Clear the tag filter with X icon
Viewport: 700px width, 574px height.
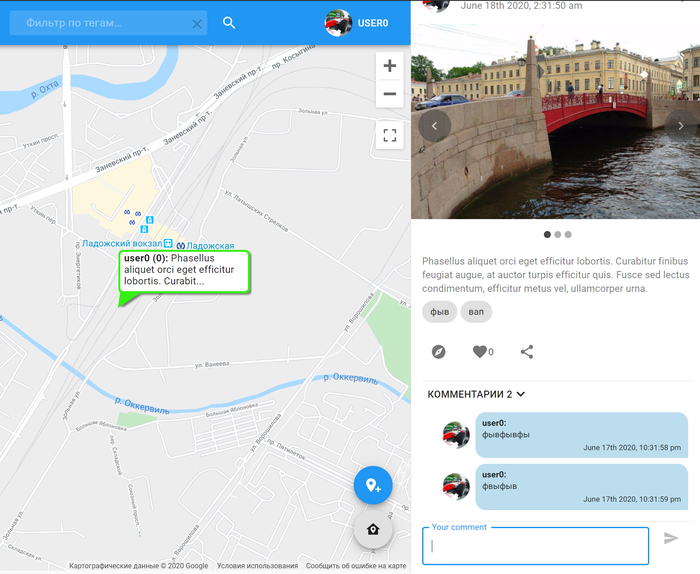pyautogui.click(x=196, y=23)
